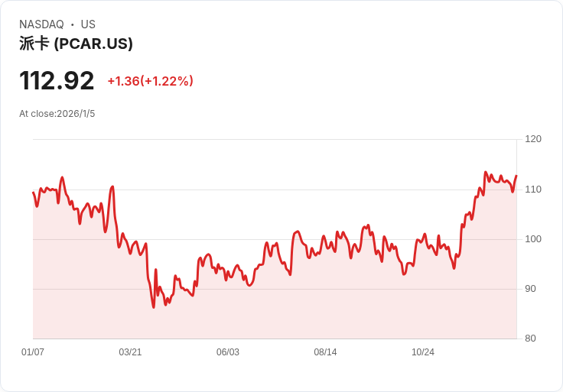563x392 pixels.
Task: Click the chart's lowest point near April
Action: [x=154, y=307]
